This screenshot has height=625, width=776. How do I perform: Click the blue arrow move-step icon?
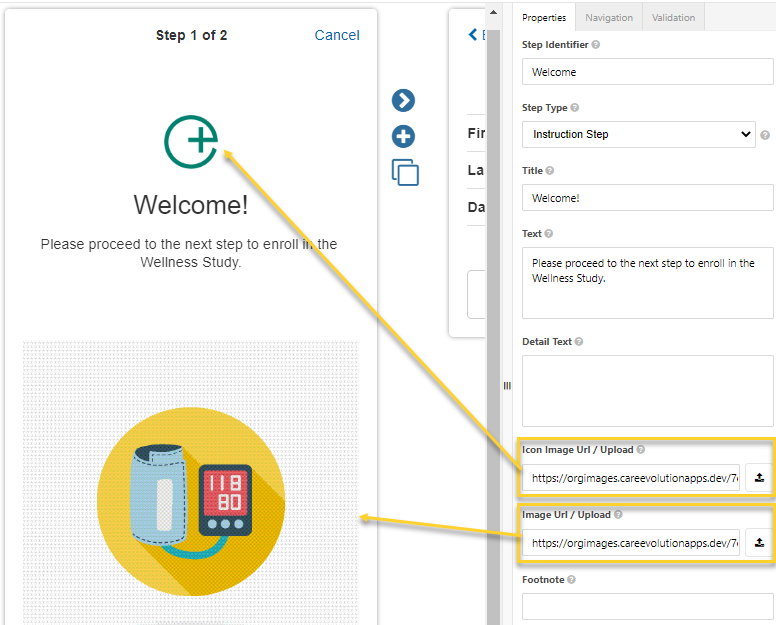(403, 100)
